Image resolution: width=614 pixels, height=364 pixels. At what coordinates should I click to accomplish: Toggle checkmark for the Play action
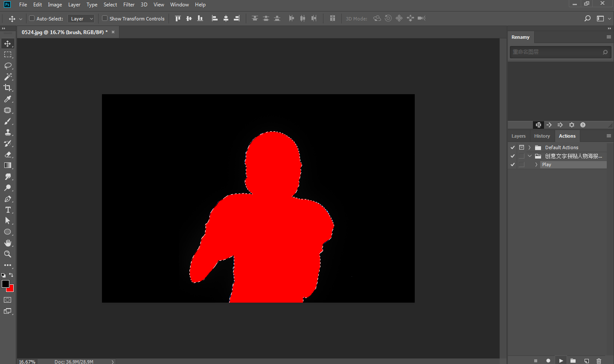point(513,165)
